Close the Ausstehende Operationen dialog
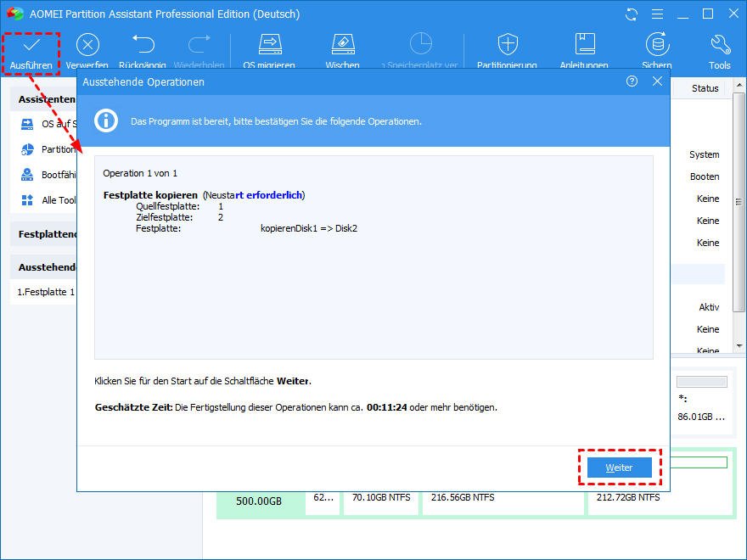 pos(657,81)
